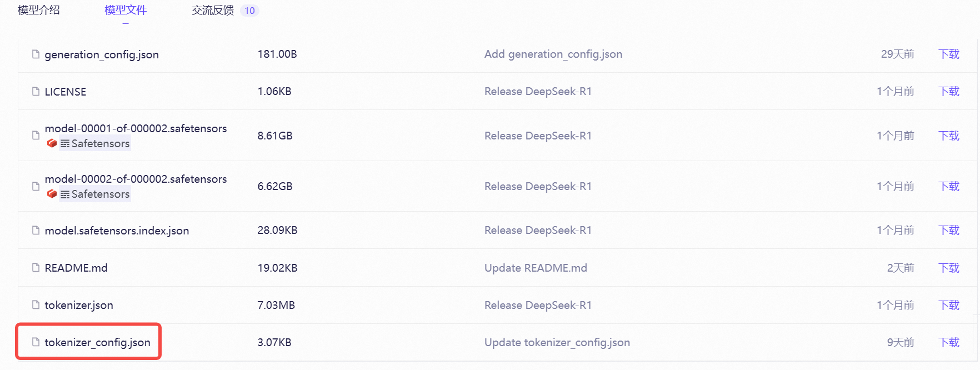Click the file icon beside model-00001-of-000002.safetensors
Viewport: 980px width, 370px height.
36,136
